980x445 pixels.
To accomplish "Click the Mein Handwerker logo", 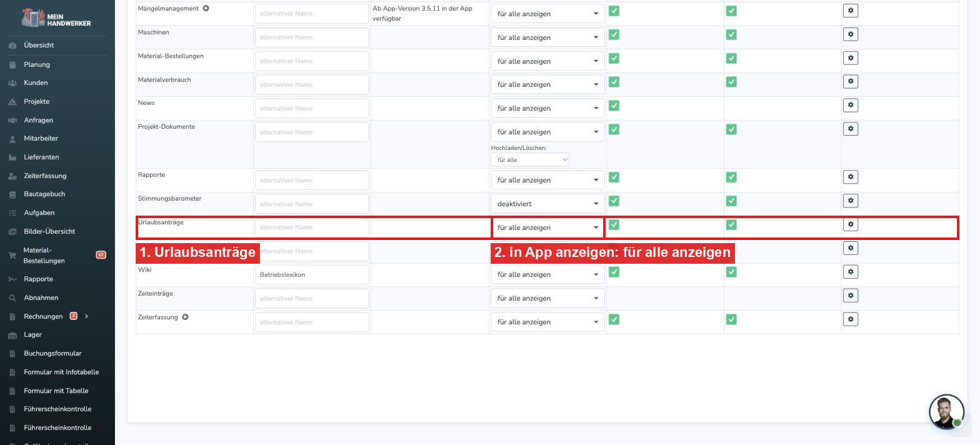I will coord(56,18).
